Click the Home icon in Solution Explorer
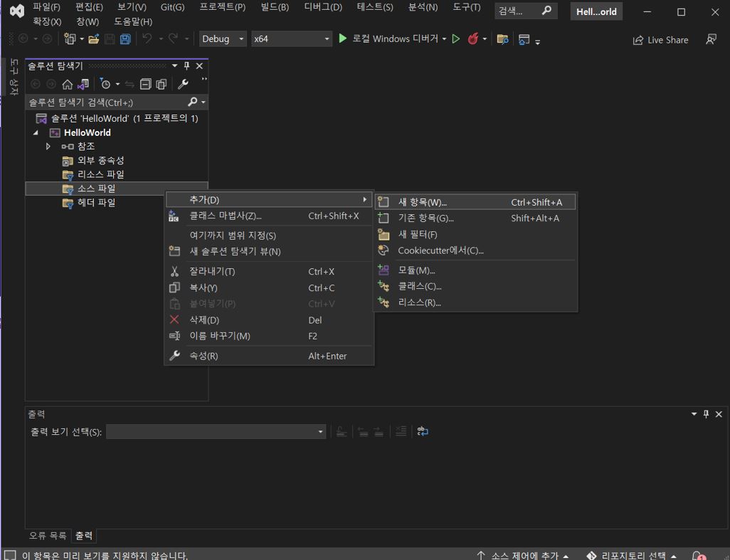This screenshot has width=730, height=560. pyautogui.click(x=68, y=84)
